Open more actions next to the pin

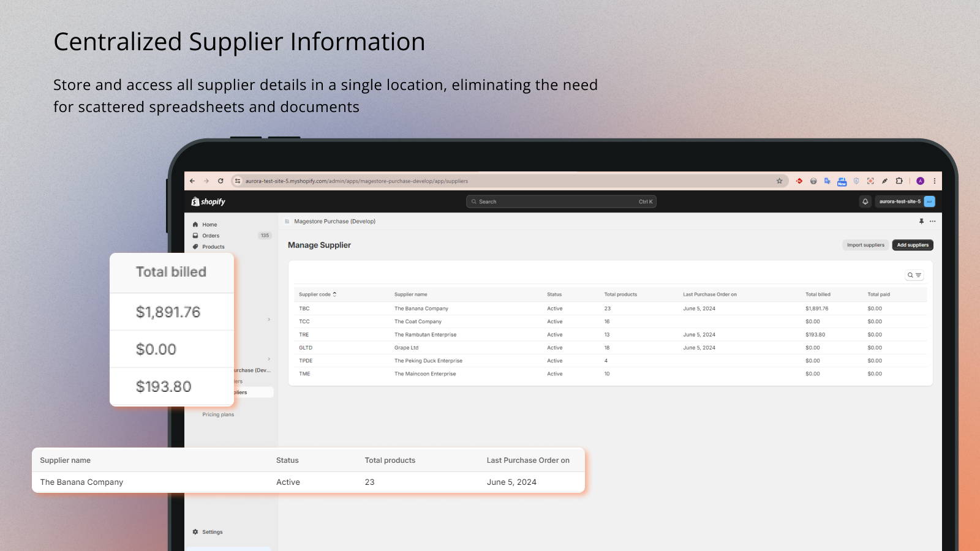pos(932,222)
